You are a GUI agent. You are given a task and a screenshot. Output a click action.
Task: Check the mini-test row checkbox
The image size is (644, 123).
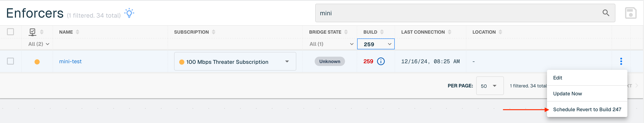[10, 61]
